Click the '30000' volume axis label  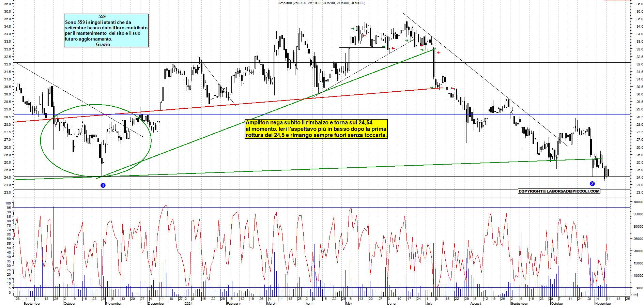point(638,227)
